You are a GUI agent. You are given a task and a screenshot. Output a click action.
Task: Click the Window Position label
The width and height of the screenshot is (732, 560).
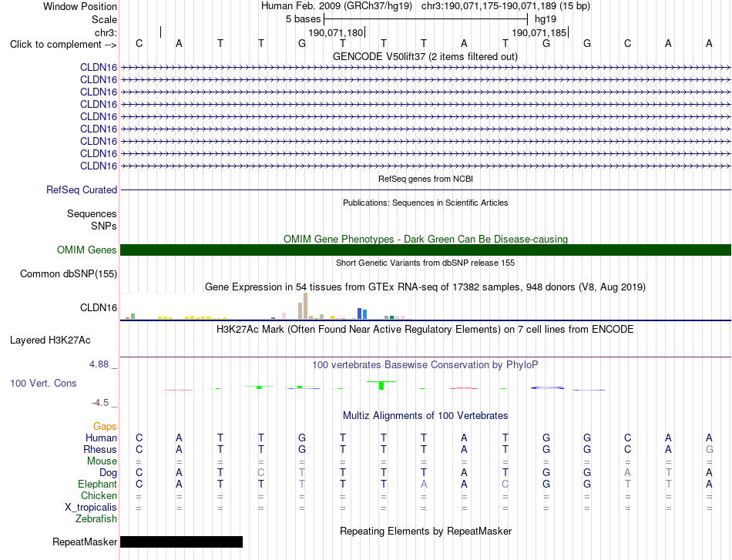point(80,6)
